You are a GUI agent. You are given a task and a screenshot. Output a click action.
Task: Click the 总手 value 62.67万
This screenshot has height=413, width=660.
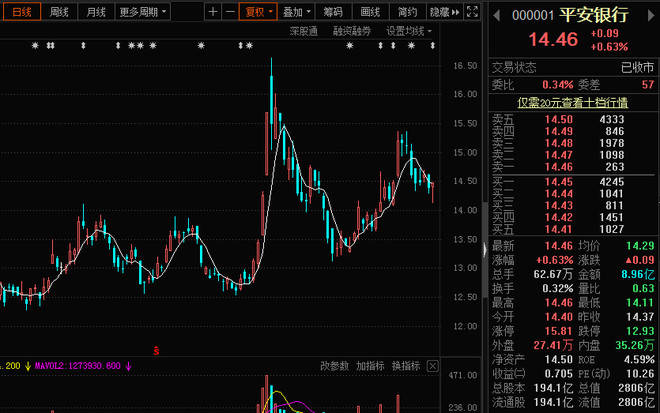[553, 274]
